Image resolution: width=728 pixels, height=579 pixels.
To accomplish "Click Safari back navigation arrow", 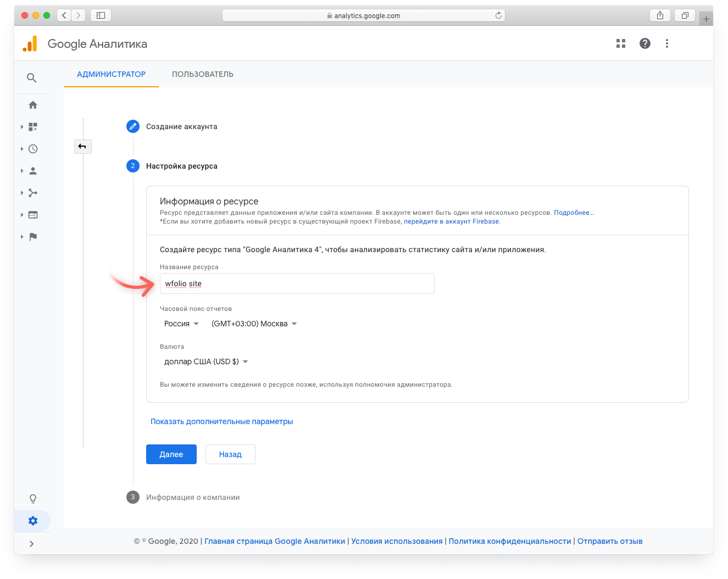I will (64, 15).
